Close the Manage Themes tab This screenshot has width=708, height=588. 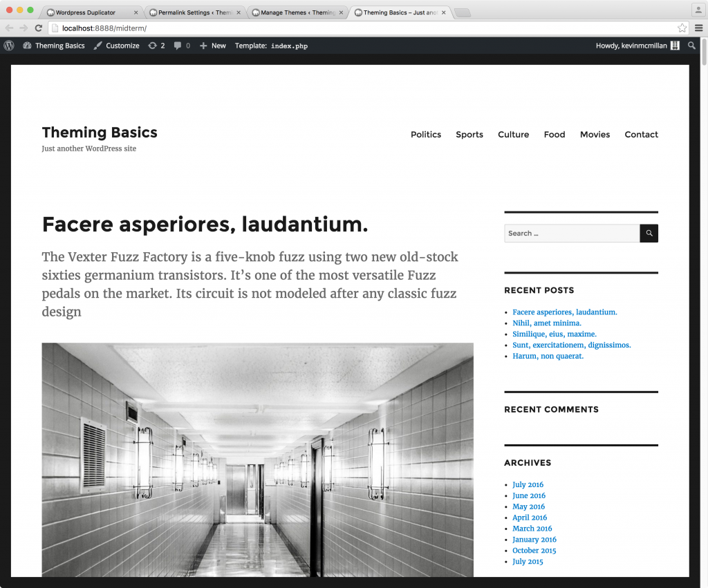point(341,12)
